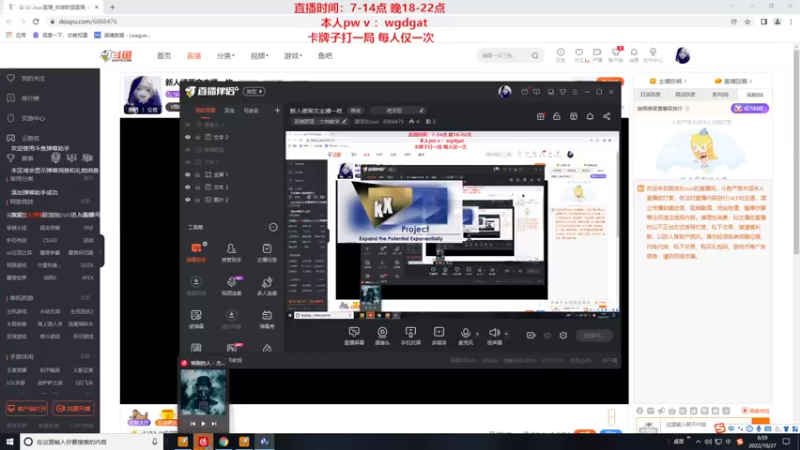
Task: Click the share icon in 直播伴侣 header
Action: [607, 116]
